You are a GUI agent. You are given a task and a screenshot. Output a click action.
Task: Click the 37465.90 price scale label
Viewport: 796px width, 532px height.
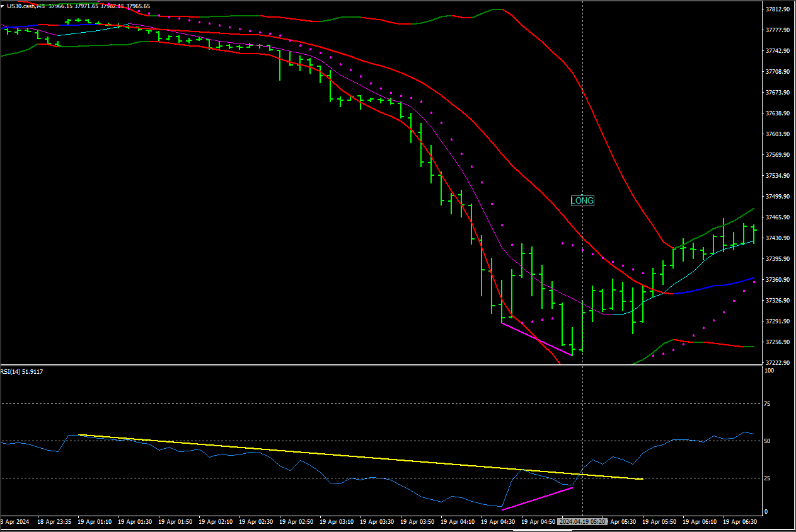(x=778, y=217)
